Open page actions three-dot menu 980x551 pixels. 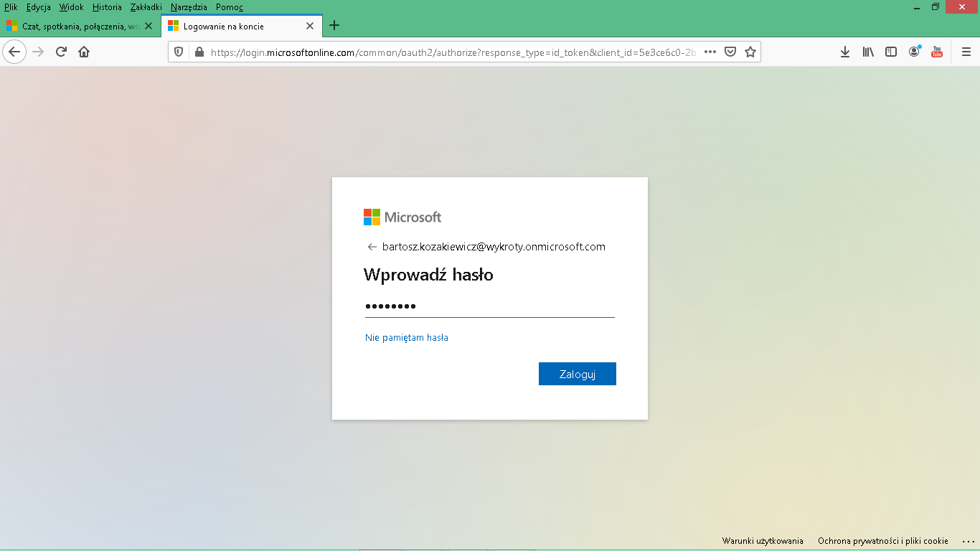point(710,52)
